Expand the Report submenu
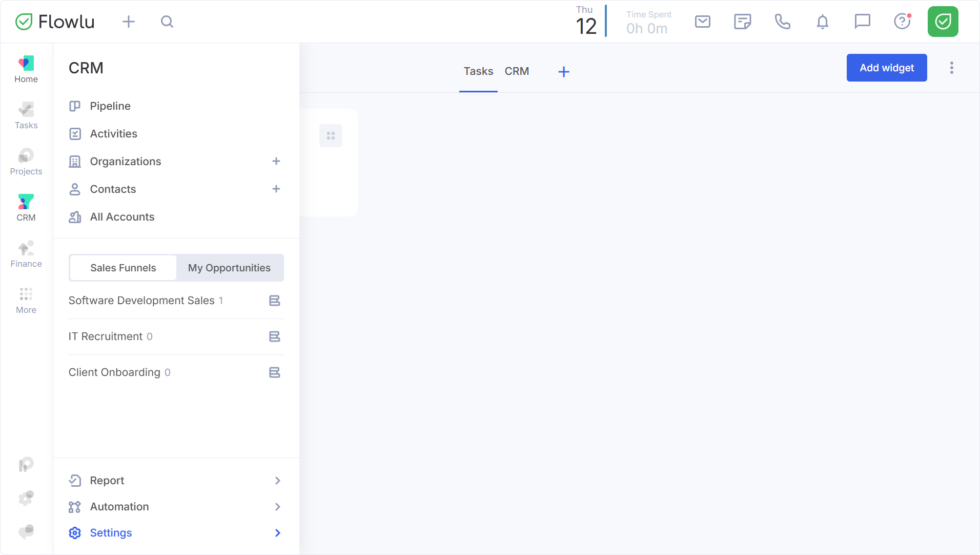The image size is (980, 555). 277,481
